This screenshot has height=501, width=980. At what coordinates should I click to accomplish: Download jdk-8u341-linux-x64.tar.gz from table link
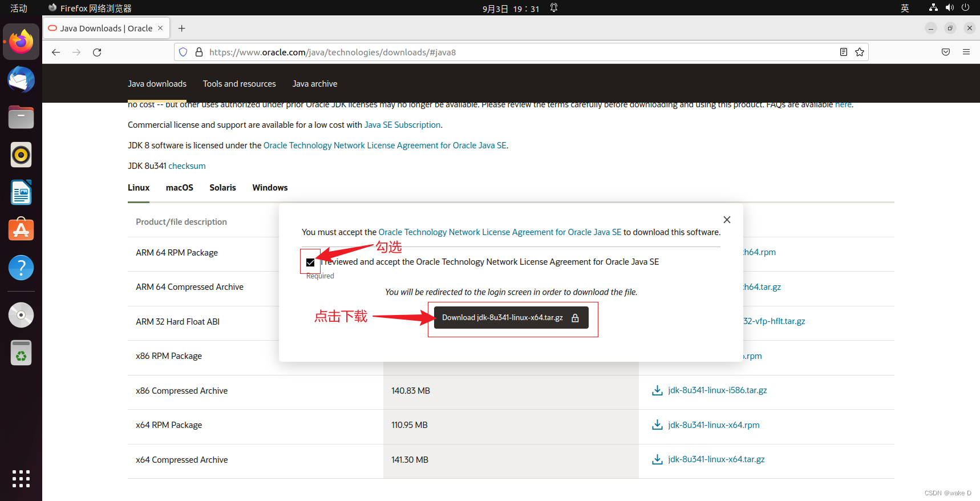716,459
